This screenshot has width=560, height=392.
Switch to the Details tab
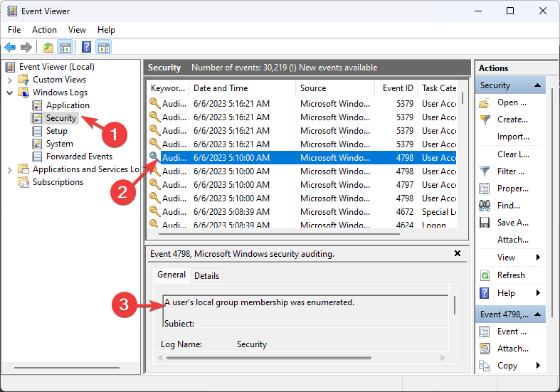tap(206, 275)
